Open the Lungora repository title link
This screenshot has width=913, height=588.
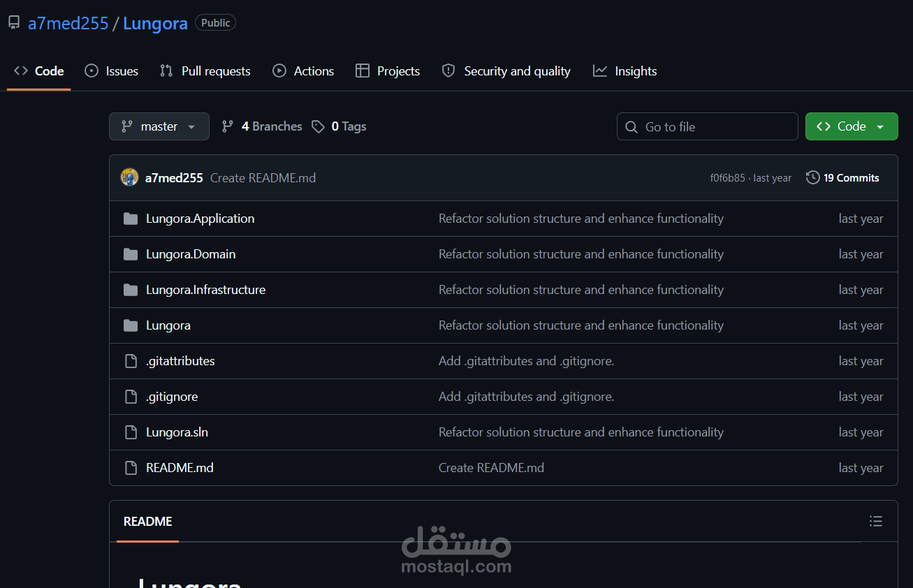point(155,23)
